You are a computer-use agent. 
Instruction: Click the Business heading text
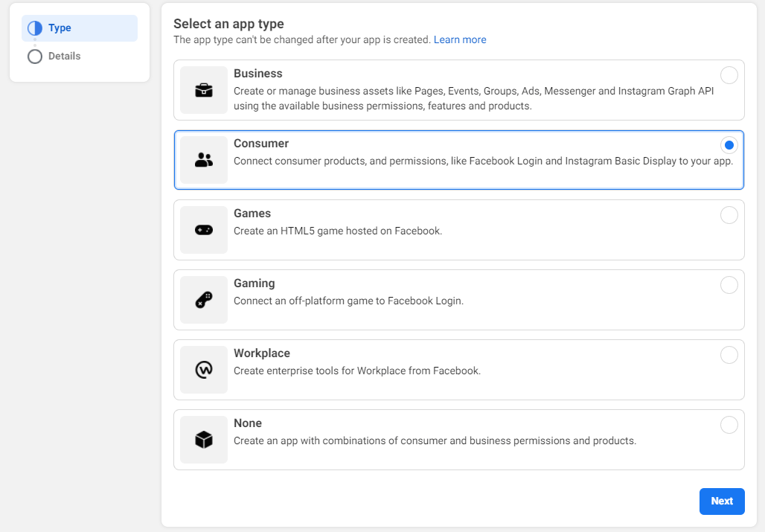257,73
